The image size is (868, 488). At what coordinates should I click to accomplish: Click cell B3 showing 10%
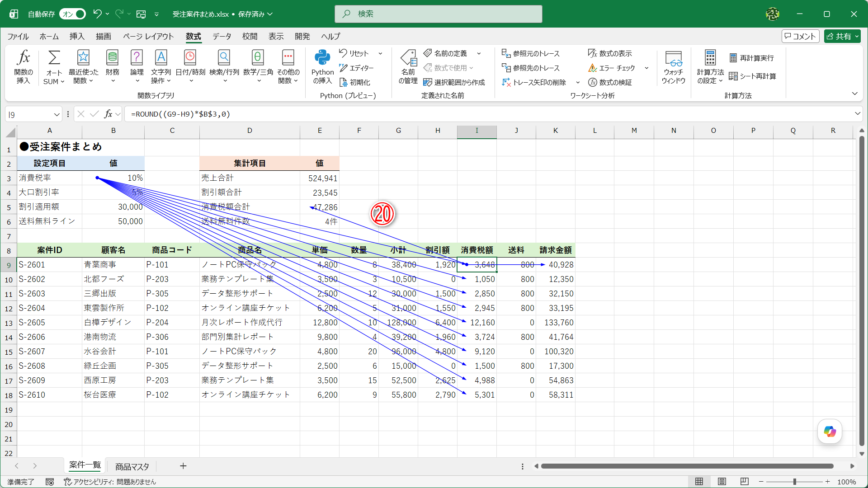[x=113, y=178]
